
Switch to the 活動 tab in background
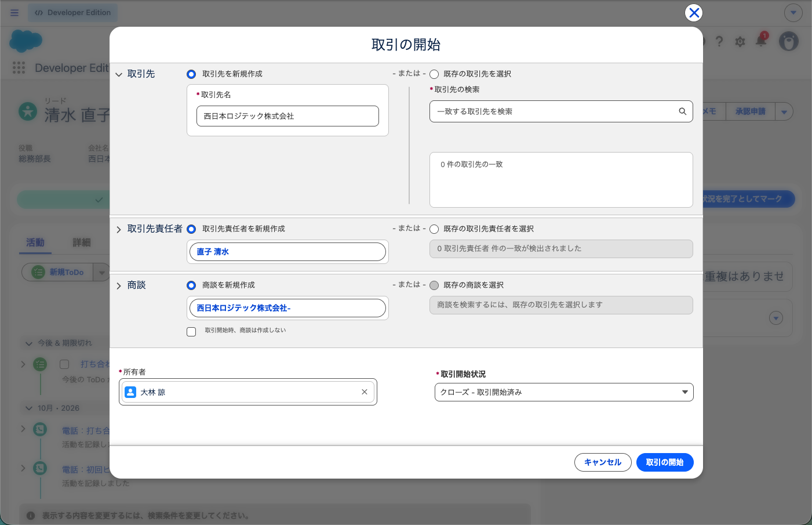35,242
